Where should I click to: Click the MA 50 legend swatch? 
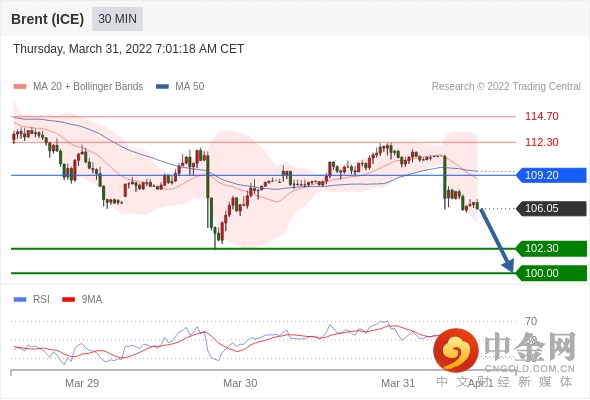pos(162,87)
